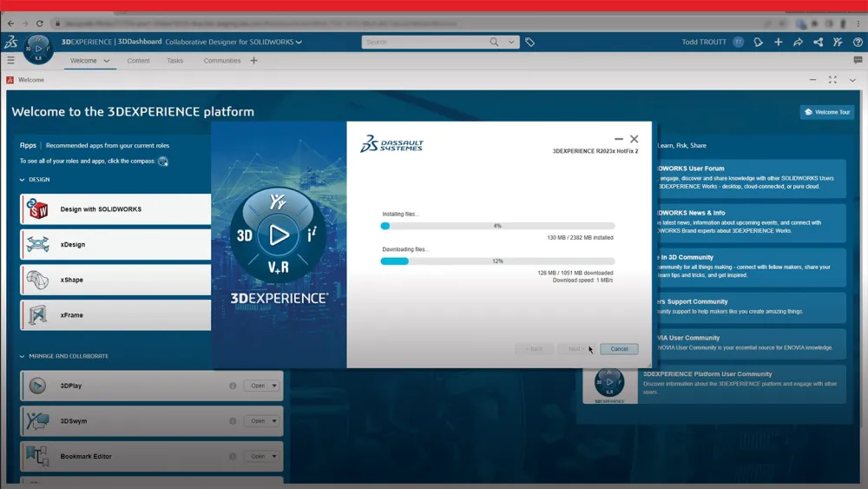Click the share arrow icon in top bar

point(798,42)
